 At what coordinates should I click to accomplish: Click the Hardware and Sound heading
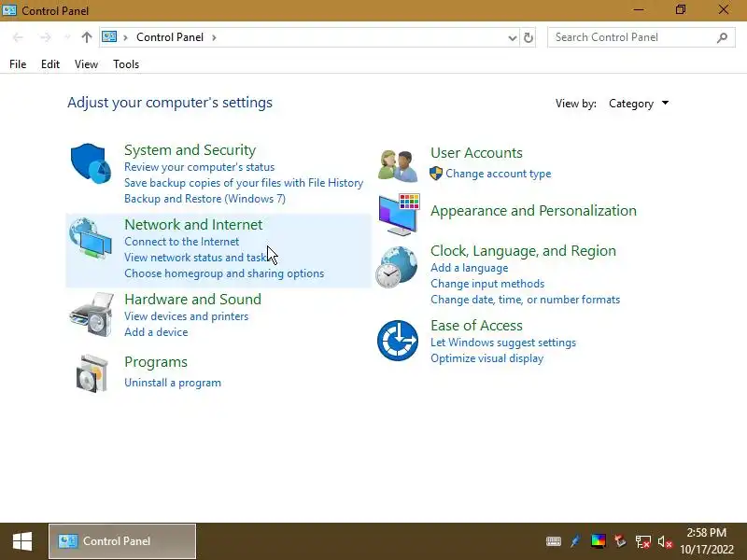[193, 300]
